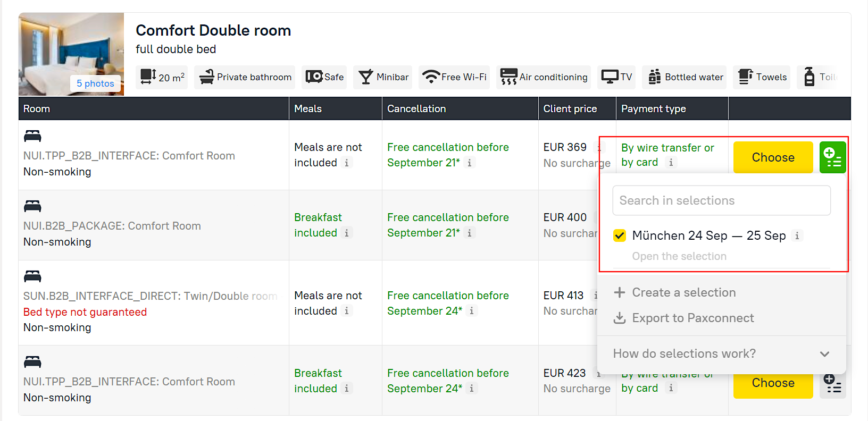Click payment type info icon in first row
This screenshot has height=421, width=868.
coord(671,163)
